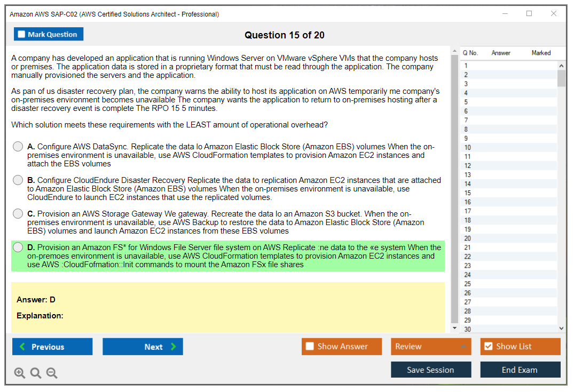This screenshot has height=392, width=574.
Task: Uncheck the Show List checkbox
Action: click(488, 347)
